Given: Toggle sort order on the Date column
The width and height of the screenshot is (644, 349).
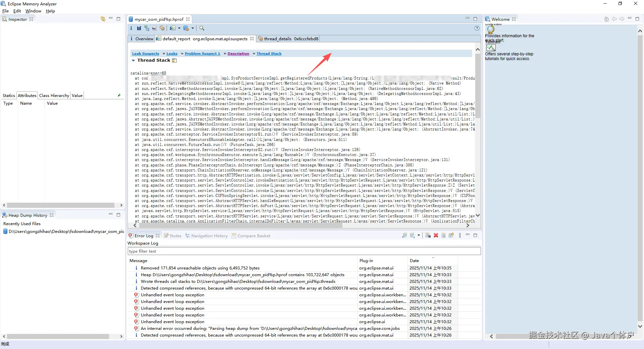Looking at the screenshot, I should [432, 260].
